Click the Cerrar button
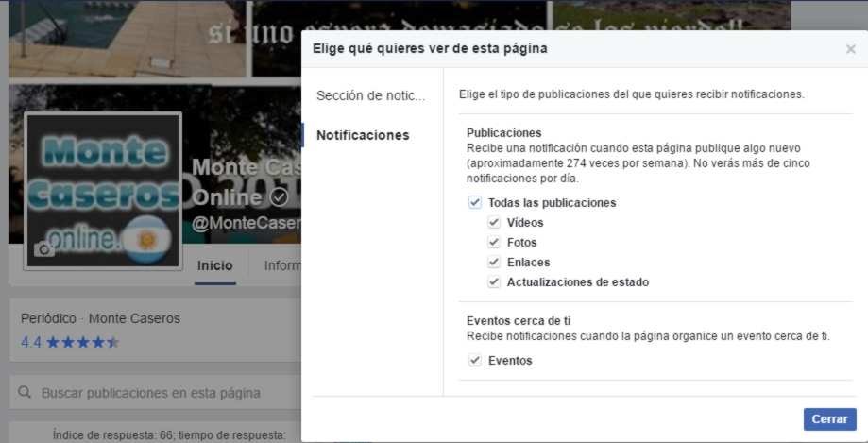 point(830,419)
